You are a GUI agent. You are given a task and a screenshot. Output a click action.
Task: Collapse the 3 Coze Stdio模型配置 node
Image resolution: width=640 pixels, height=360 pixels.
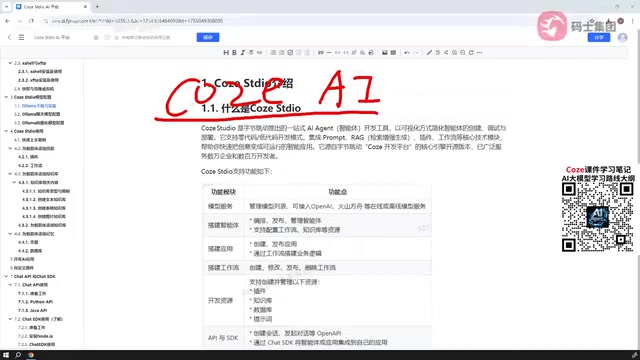click(x=6, y=97)
